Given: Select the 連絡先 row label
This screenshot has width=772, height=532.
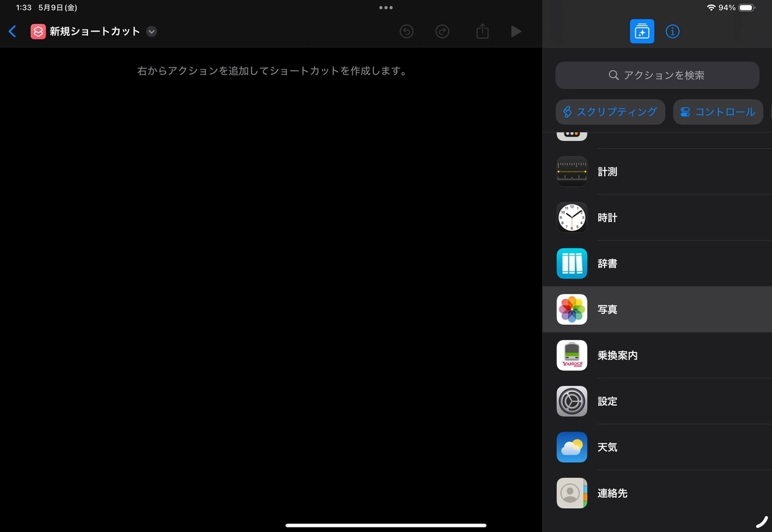Looking at the screenshot, I should pyautogui.click(x=612, y=493).
